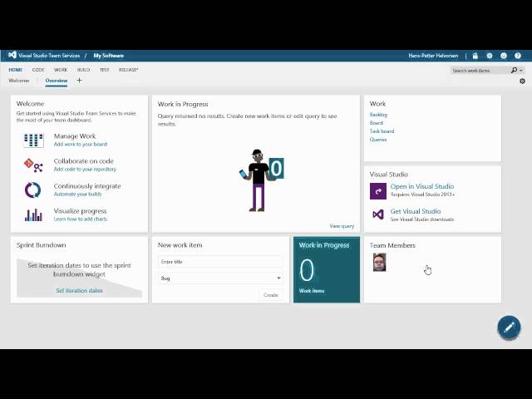Open dashboard settings gear below search
Image resolution: width=532 pixels, height=399 pixels.
pyautogui.click(x=522, y=81)
